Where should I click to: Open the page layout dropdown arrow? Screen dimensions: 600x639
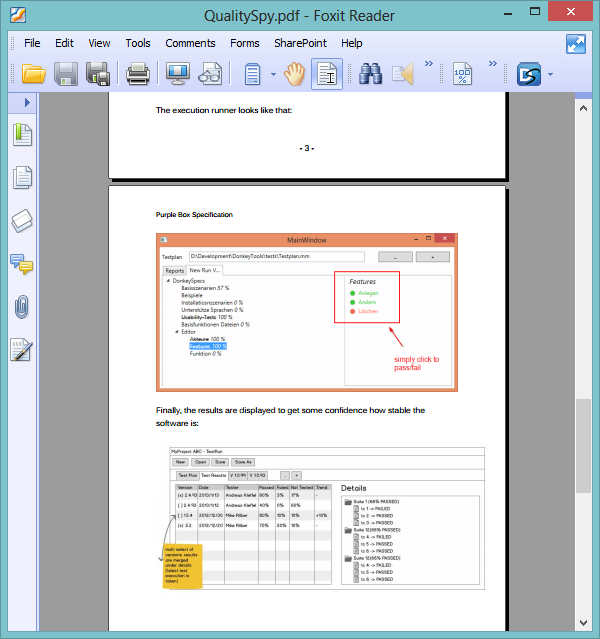click(273, 74)
